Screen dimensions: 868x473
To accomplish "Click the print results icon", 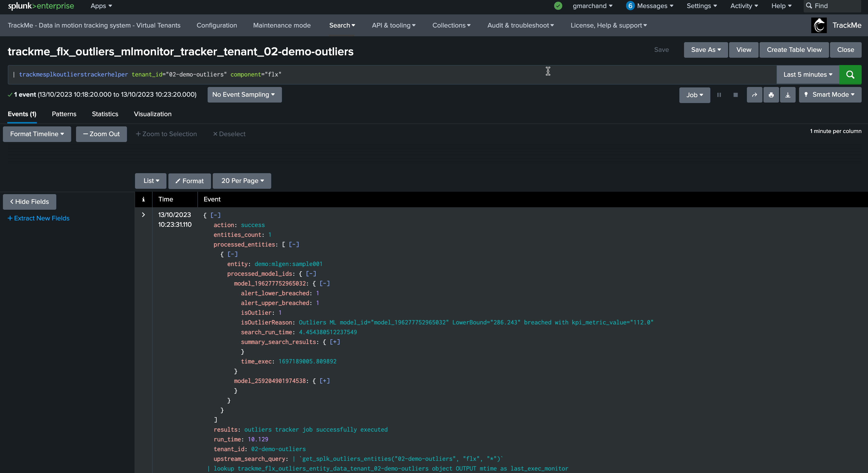I will pyautogui.click(x=771, y=95).
